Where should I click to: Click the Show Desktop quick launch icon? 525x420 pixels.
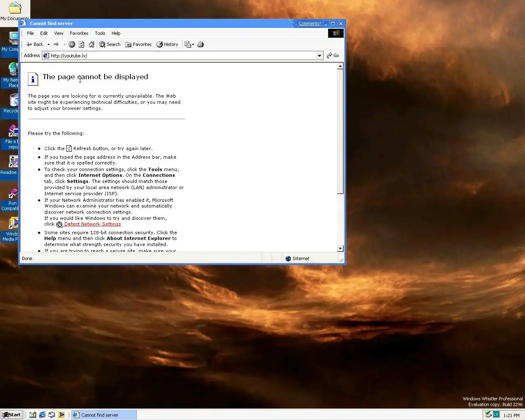tap(33, 415)
